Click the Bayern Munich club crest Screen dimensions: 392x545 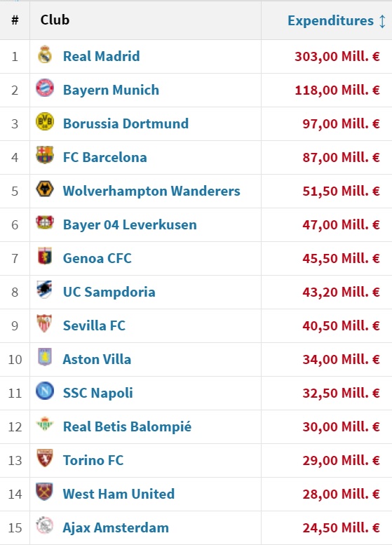click(x=45, y=88)
